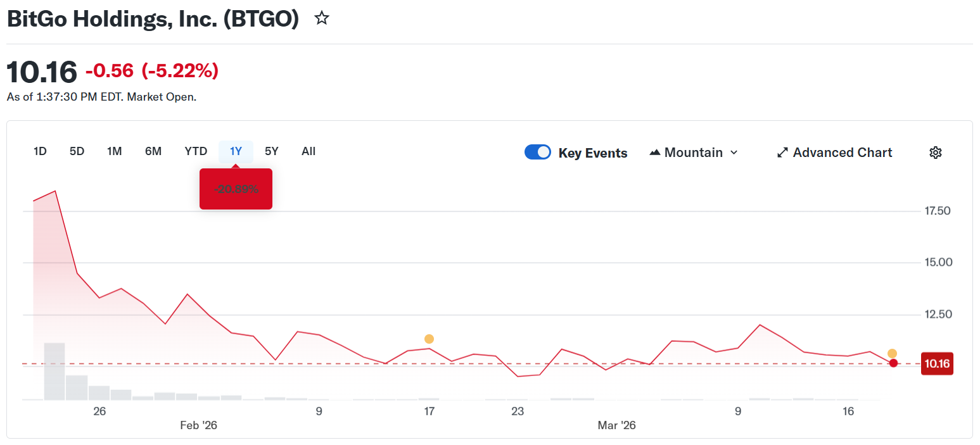Click the tallest volume bar

click(x=54, y=371)
